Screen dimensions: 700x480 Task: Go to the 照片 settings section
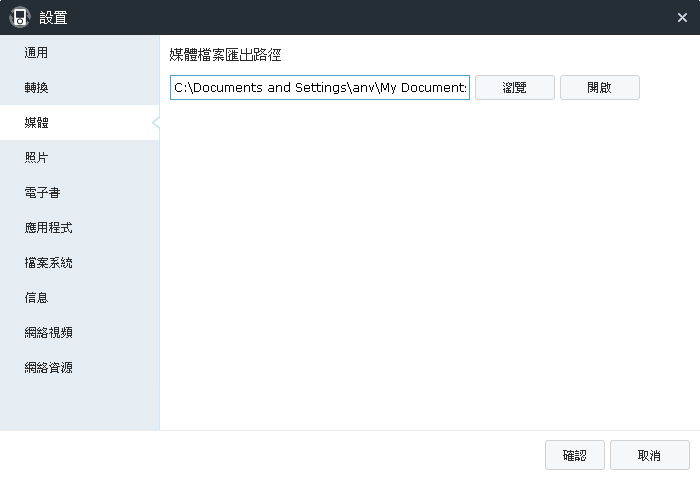click(x=36, y=158)
